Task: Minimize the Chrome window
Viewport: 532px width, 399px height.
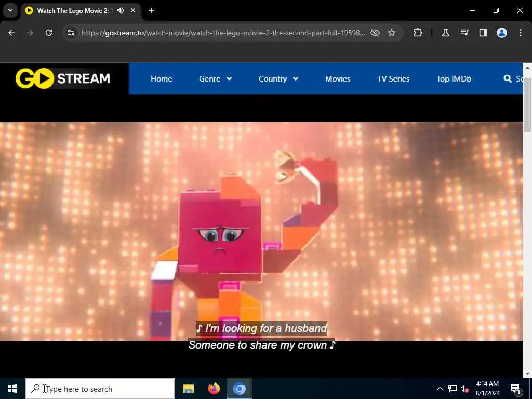Action: coord(472,10)
